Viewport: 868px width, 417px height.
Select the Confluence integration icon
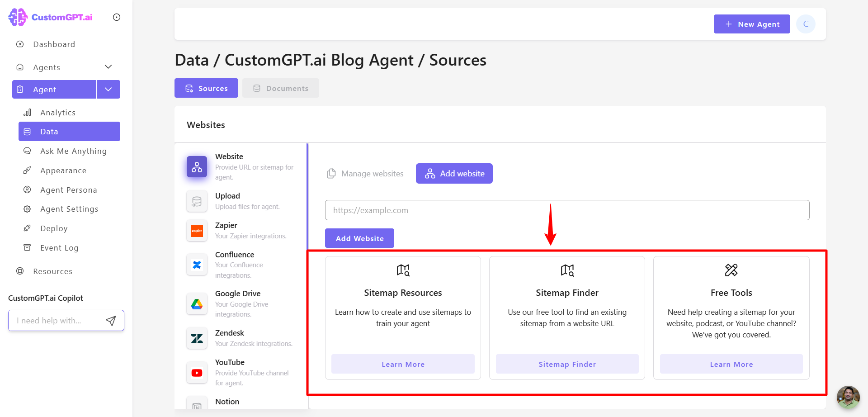click(197, 265)
